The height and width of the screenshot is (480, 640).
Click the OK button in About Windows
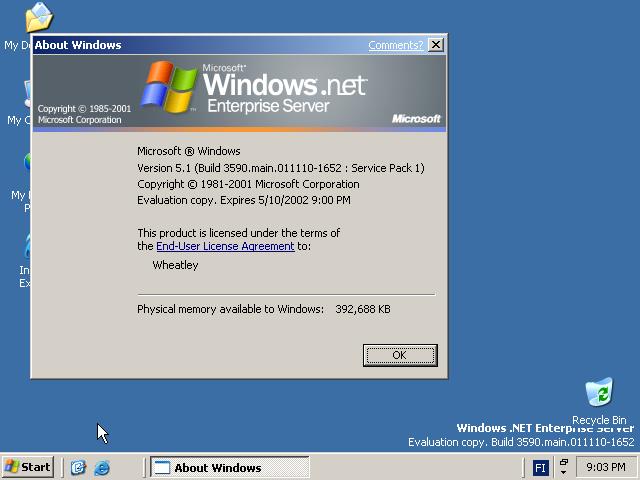[x=400, y=355]
